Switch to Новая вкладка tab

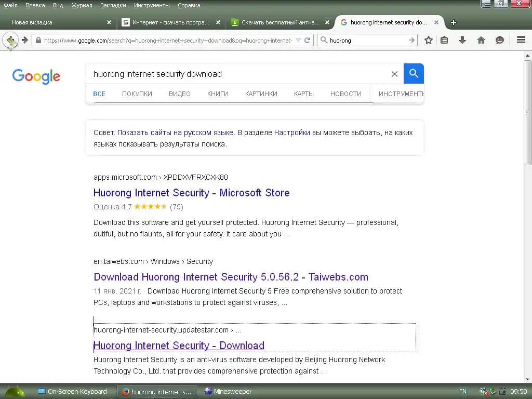point(58,22)
